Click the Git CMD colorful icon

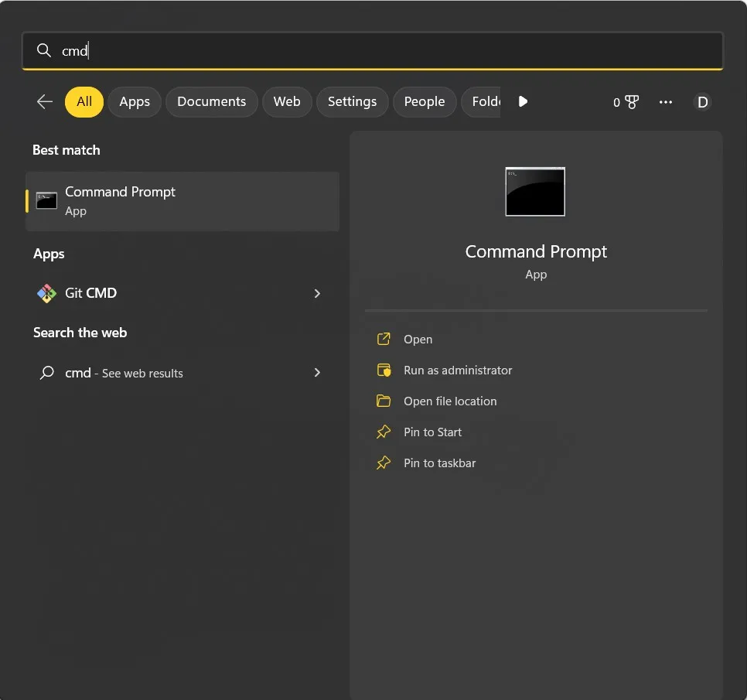[x=46, y=293]
